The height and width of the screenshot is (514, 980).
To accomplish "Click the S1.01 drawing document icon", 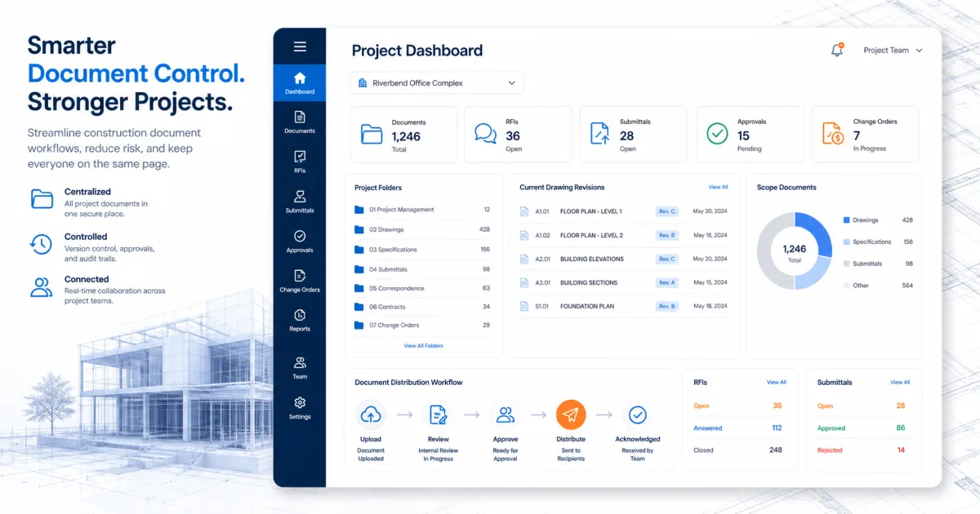I will [x=525, y=307].
